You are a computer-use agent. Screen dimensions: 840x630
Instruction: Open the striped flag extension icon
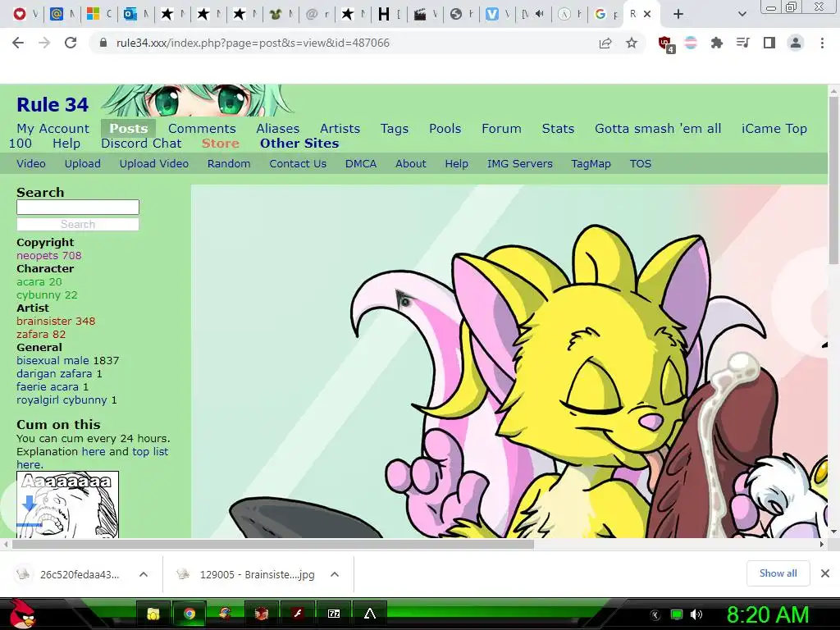click(691, 43)
